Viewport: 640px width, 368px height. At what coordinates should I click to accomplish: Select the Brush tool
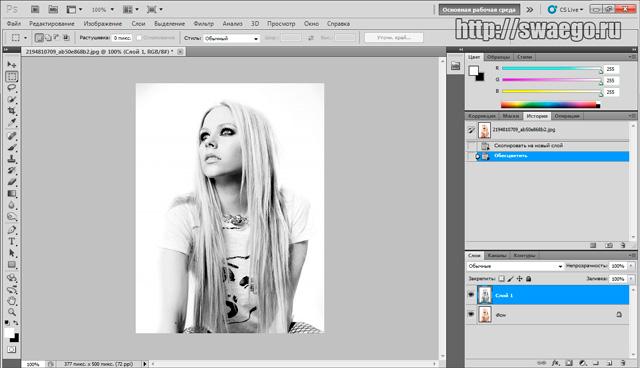click(11, 147)
